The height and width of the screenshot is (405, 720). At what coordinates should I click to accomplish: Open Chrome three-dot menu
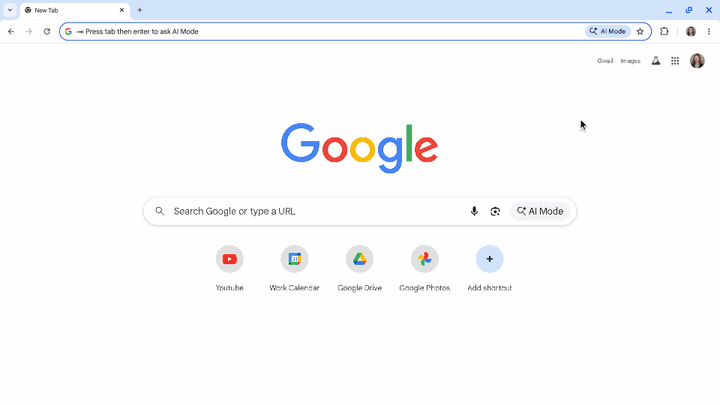tap(709, 31)
